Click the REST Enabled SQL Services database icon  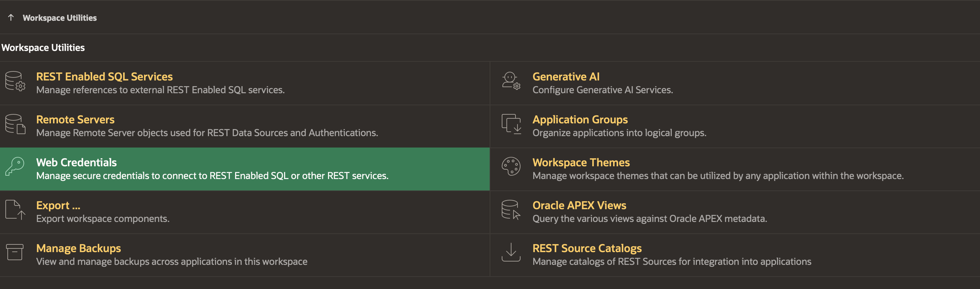15,81
